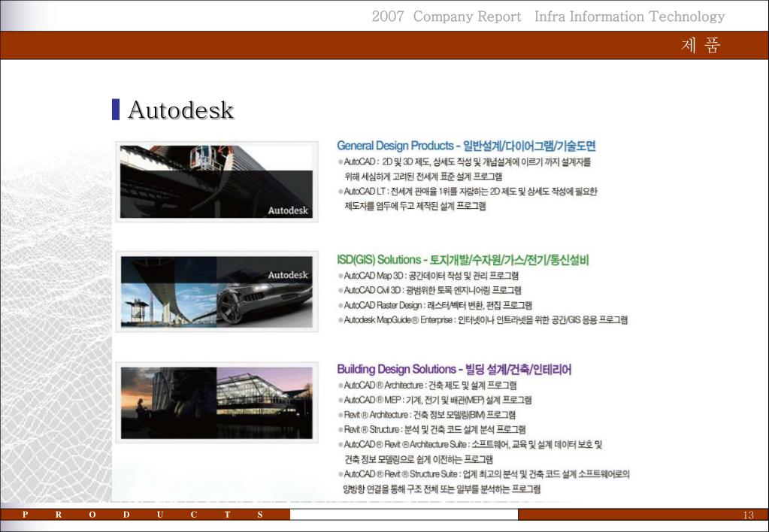769x532 pixels.
Task: Click the 제품 label in the brown bar
Action: pos(701,45)
